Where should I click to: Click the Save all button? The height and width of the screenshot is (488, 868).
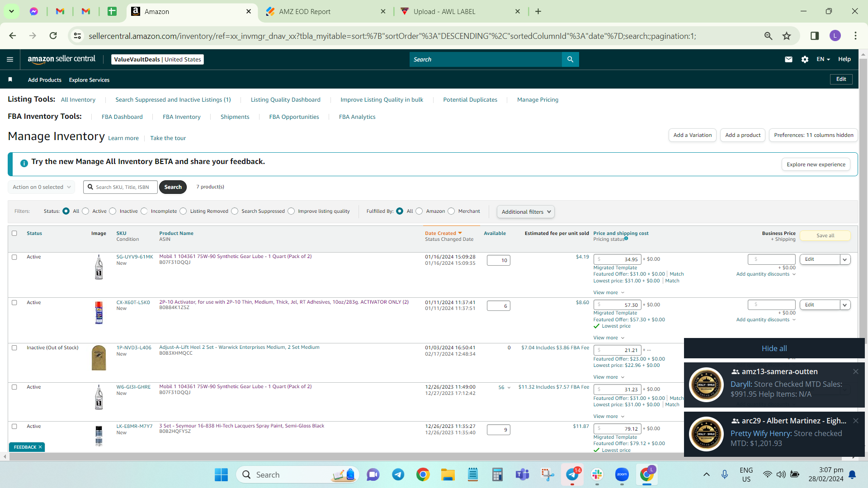pyautogui.click(x=825, y=235)
